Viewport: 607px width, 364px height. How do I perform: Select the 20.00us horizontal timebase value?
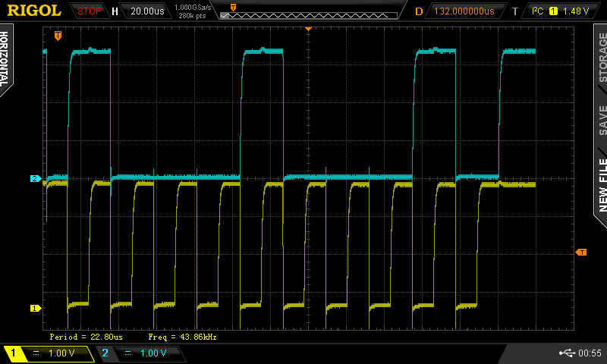147,11
